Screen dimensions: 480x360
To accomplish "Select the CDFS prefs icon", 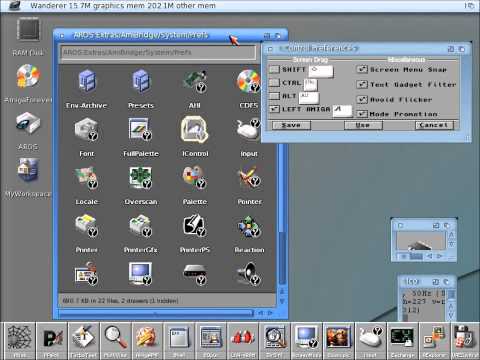I will (x=248, y=81).
